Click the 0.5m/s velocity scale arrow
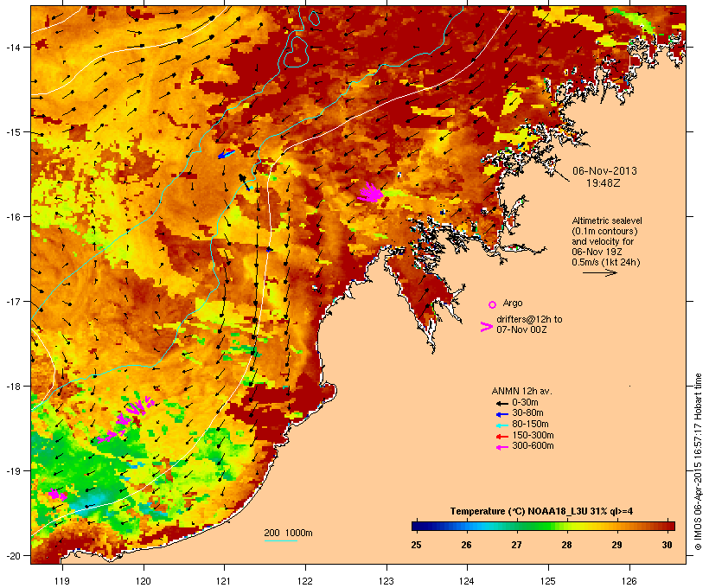 coord(599,272)
